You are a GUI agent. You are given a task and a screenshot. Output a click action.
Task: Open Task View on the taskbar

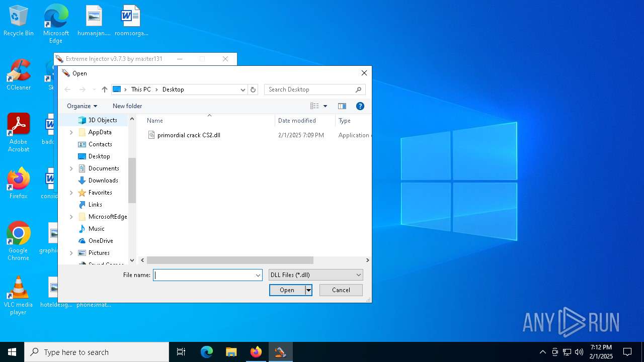181,352
